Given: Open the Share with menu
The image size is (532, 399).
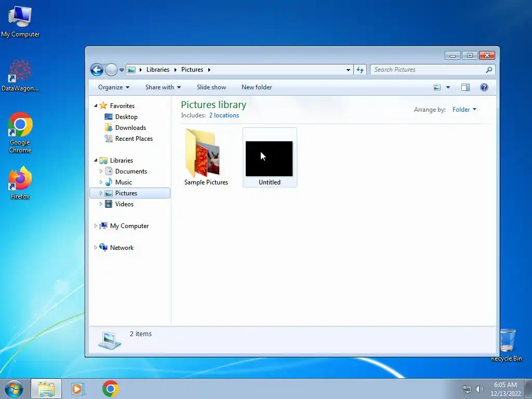Looking at the screenshot, I should (163, 87).
